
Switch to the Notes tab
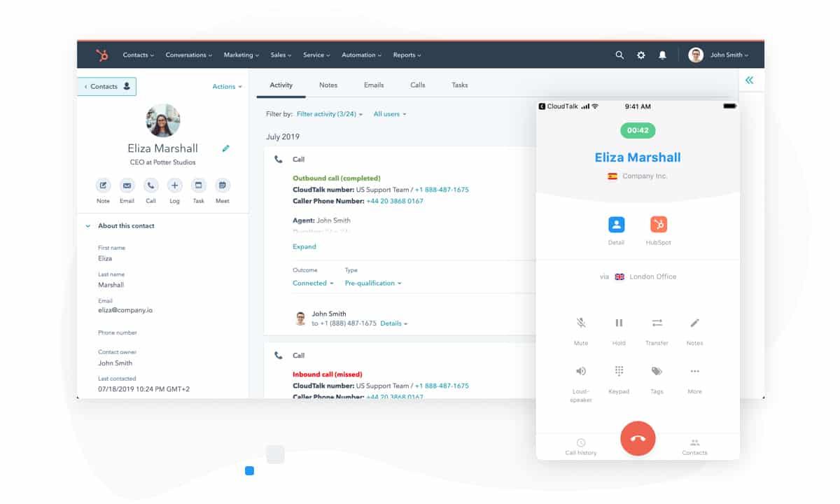[x=328, y=85]
